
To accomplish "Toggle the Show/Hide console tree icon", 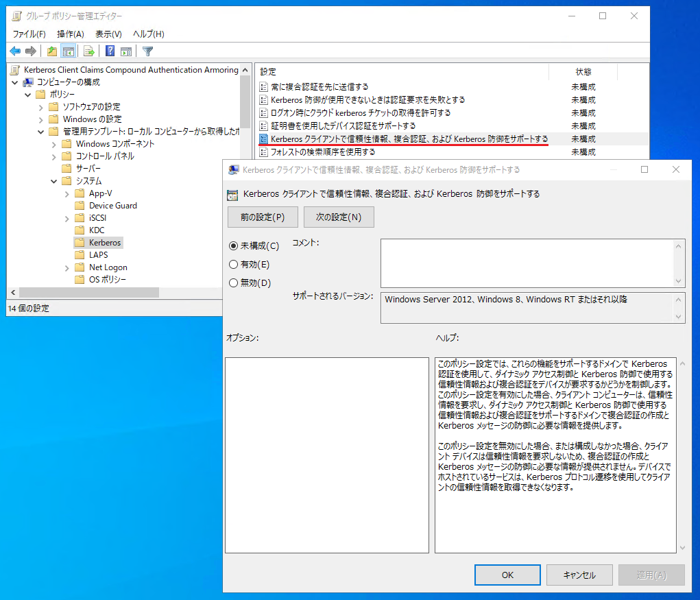I will point(69,51).
